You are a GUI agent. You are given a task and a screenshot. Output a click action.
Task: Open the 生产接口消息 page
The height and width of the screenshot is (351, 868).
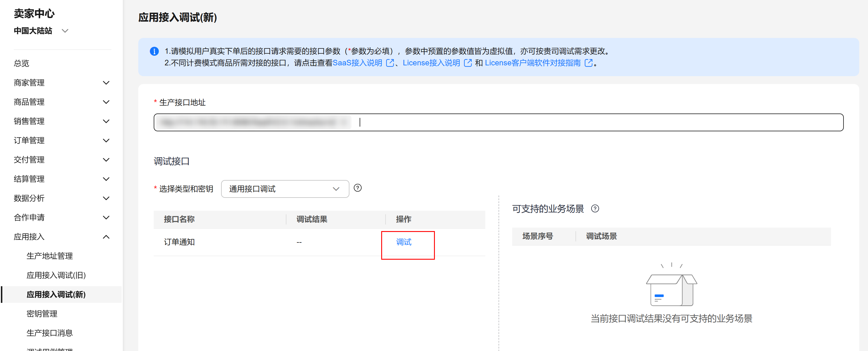point(50,333)
